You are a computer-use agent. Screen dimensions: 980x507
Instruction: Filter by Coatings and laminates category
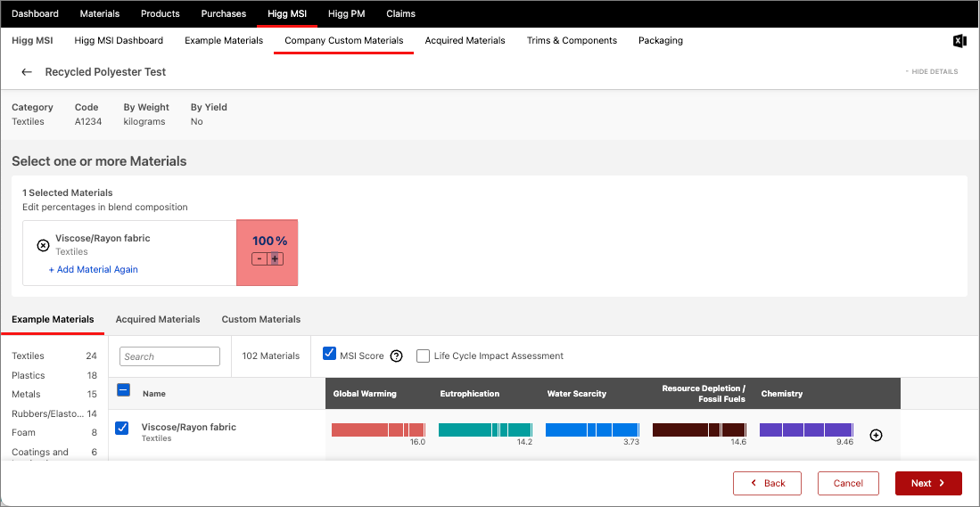tap(54, 452)
